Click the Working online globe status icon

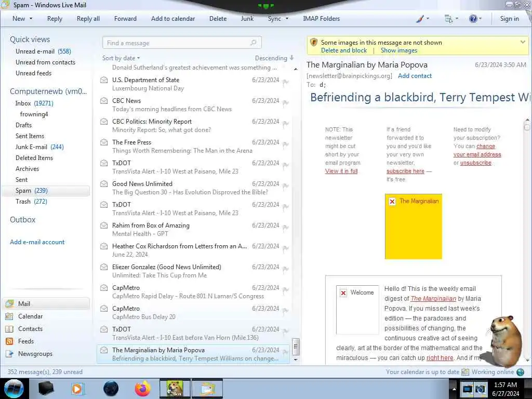tap(521, 372)
